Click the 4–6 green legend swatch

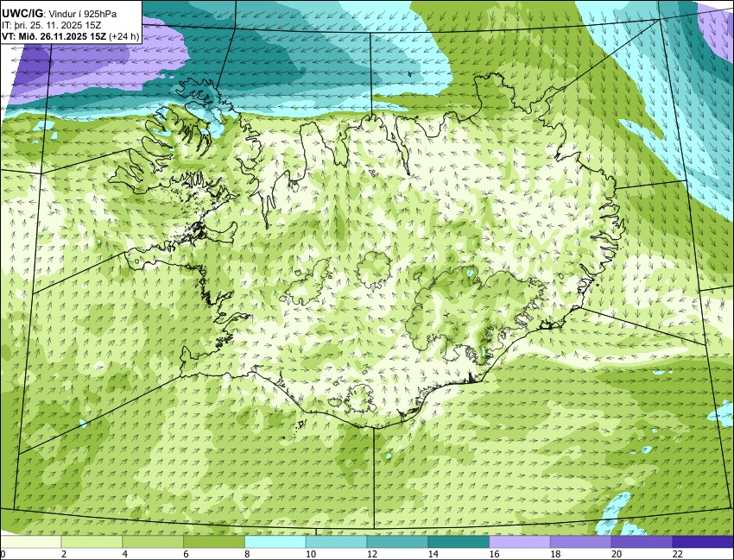153,542
